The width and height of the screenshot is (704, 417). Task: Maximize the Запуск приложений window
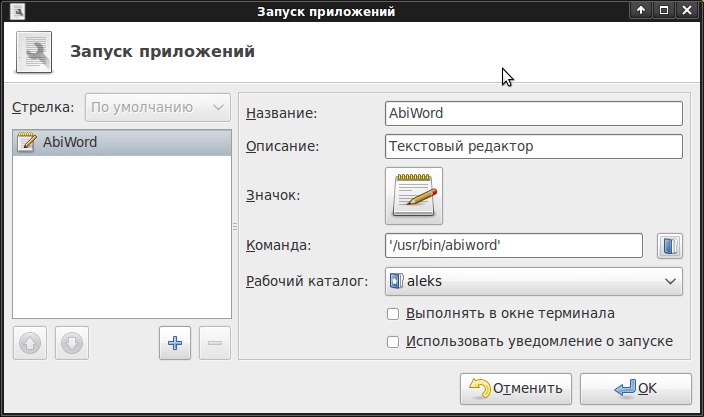pos(664,10)
